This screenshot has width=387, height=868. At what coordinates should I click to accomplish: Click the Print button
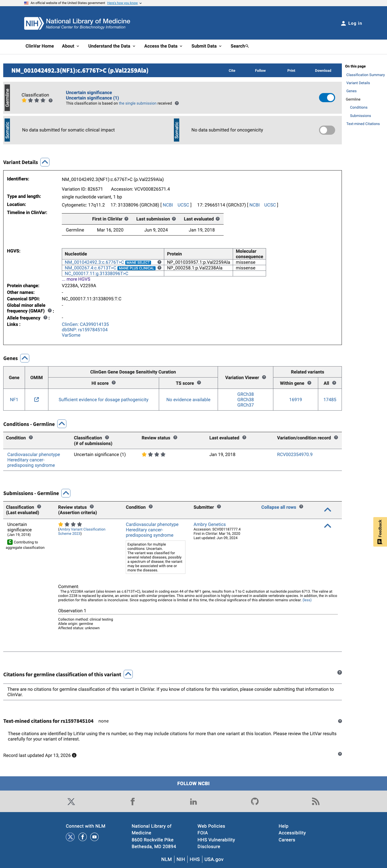291,70
